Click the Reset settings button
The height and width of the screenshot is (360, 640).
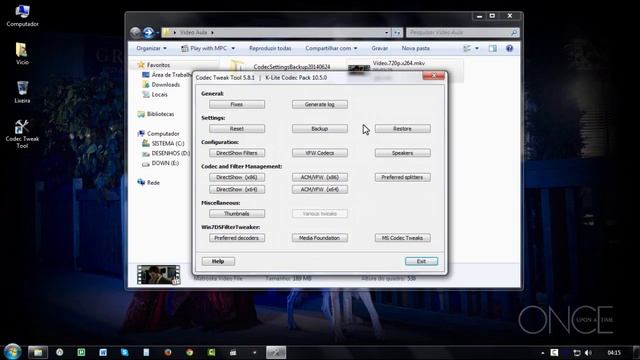click(237, 129)
